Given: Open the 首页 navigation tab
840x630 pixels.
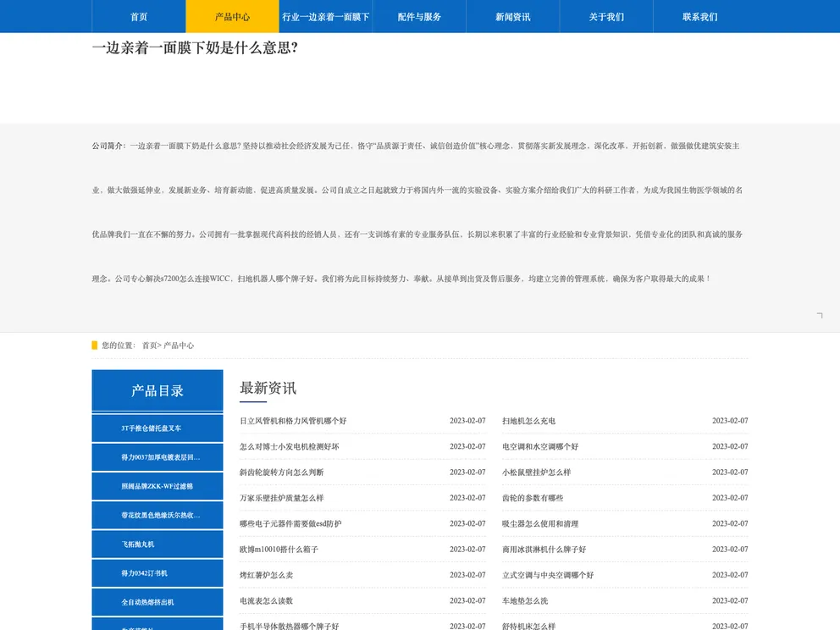Looking at the screenshot, I should click(x=139, y=17).
